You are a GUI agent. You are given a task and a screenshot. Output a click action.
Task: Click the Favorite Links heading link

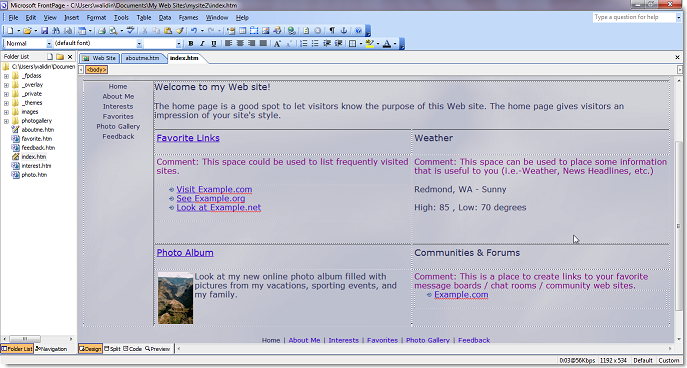tap(188, 138)
